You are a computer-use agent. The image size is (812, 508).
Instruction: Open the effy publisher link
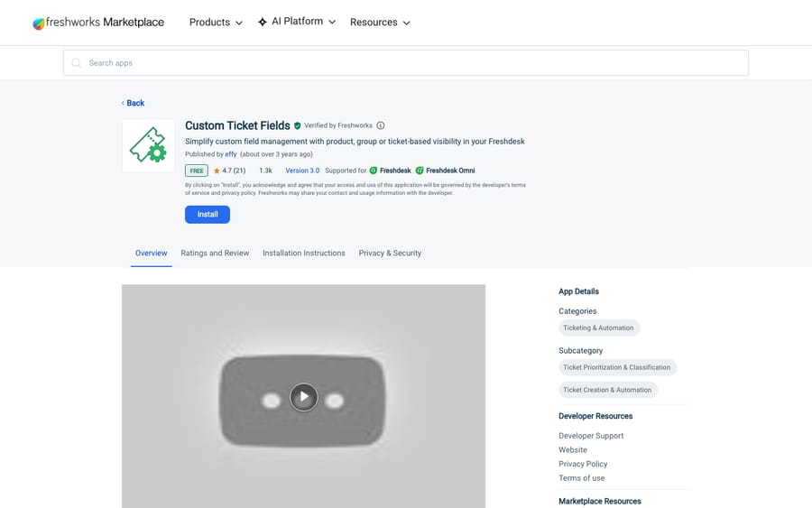(x=230, y=153)
